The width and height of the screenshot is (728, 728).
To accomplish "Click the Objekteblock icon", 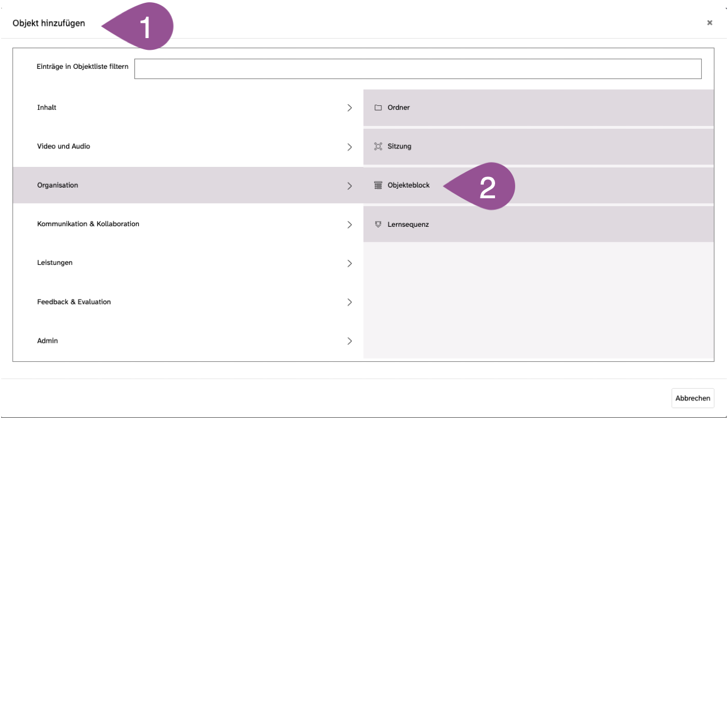I will [x=378, y=185].
